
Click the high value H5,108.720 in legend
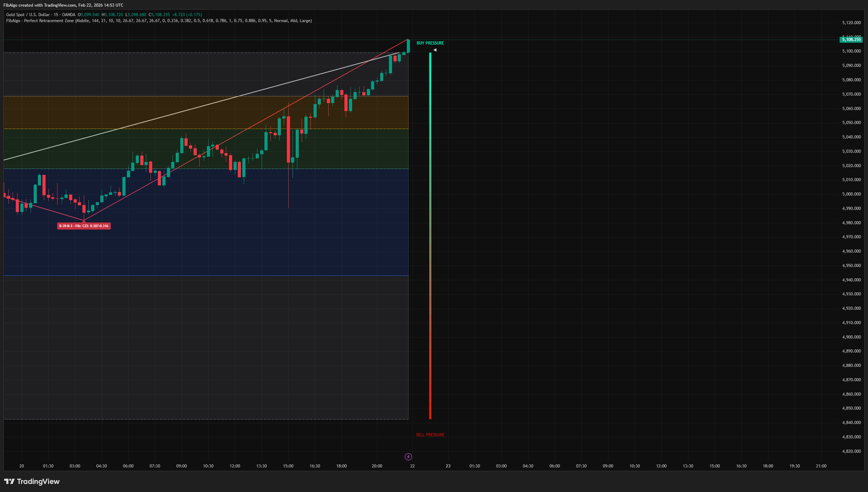(112, 15)
